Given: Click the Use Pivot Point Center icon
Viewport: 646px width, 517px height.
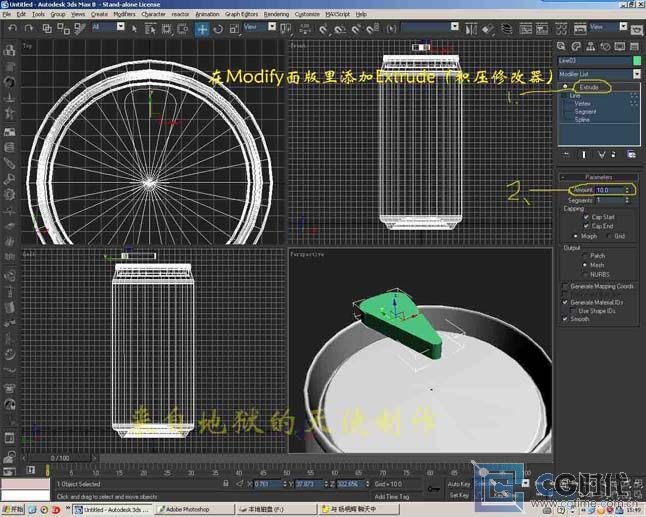Looking at the screenshot, I should (x=286, y=29).
